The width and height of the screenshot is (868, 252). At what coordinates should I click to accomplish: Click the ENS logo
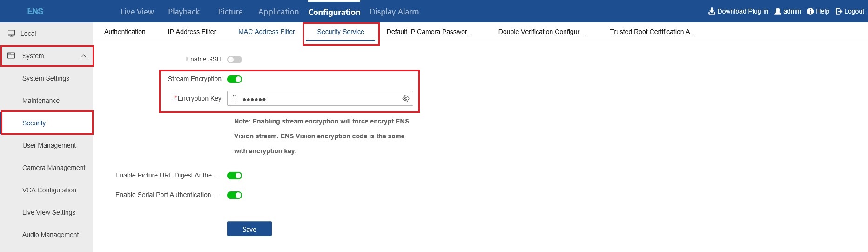pos(35,11)
